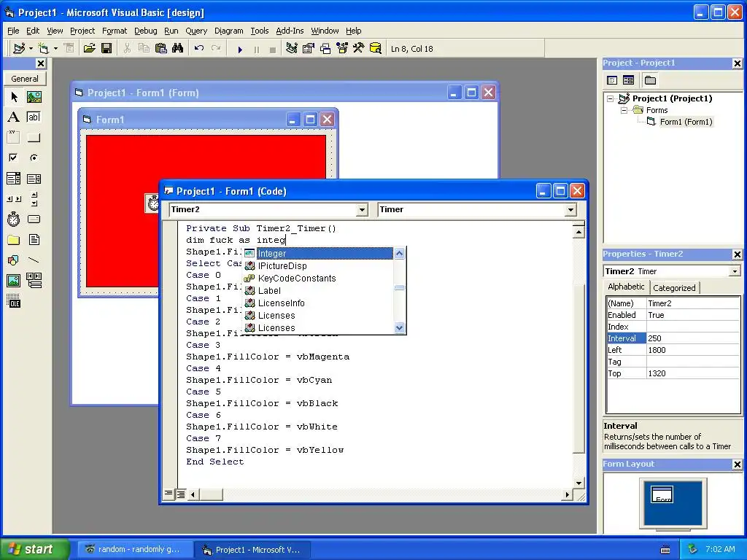
Task: Save the project with the floppy icon
Action: point(107,48)
